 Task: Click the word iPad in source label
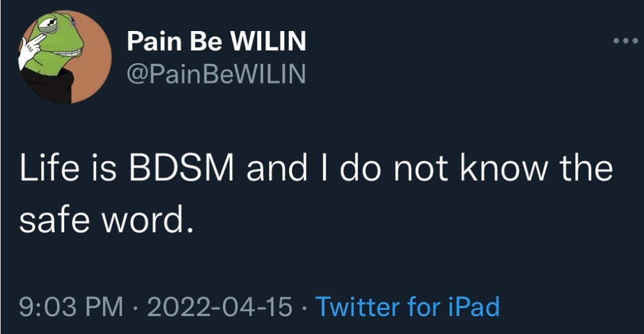[472, 307]
